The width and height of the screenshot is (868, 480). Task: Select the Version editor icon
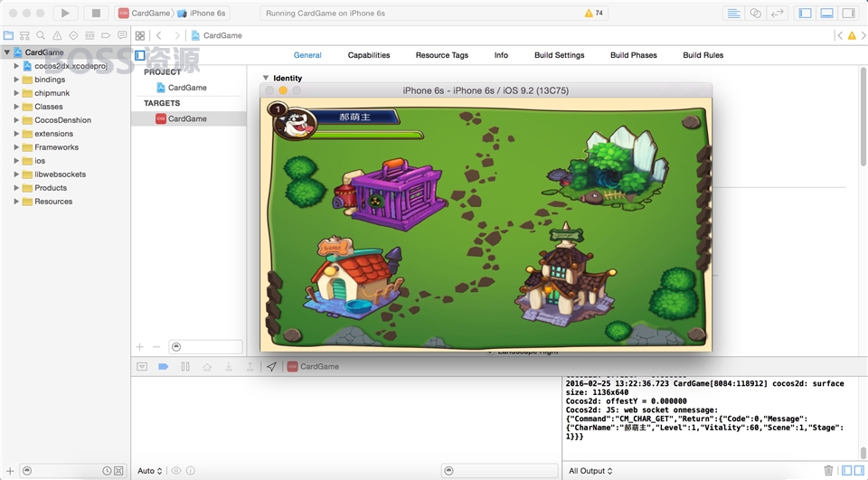click(778, 14)
